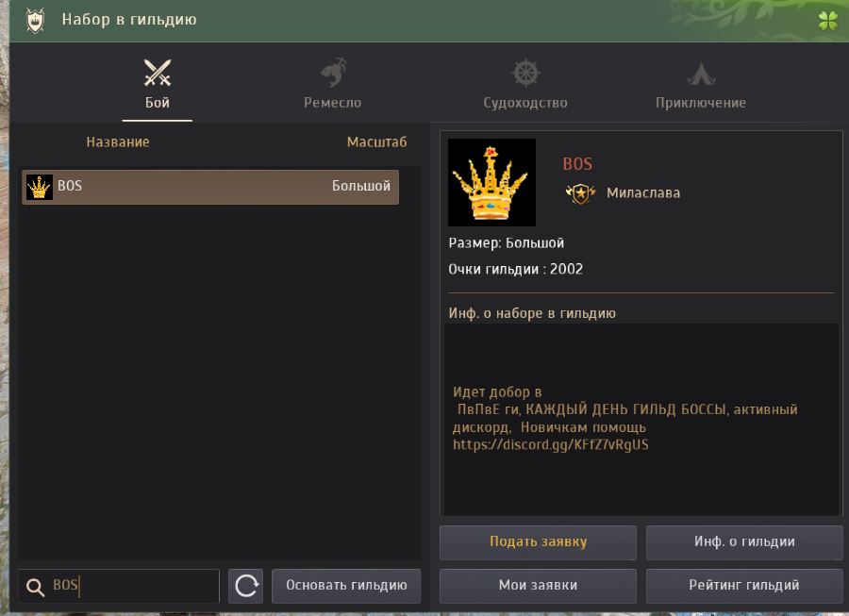
Task: Open the ship wheel Судоходство icon
Action: [525, 73]
